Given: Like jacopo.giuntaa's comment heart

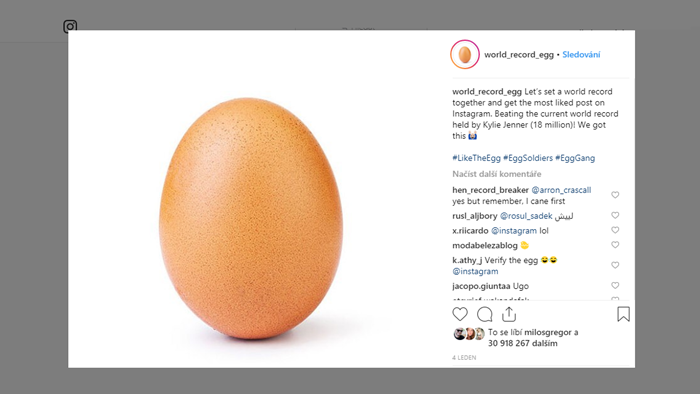Looking at the screenshot, I should tap(615, 285).
